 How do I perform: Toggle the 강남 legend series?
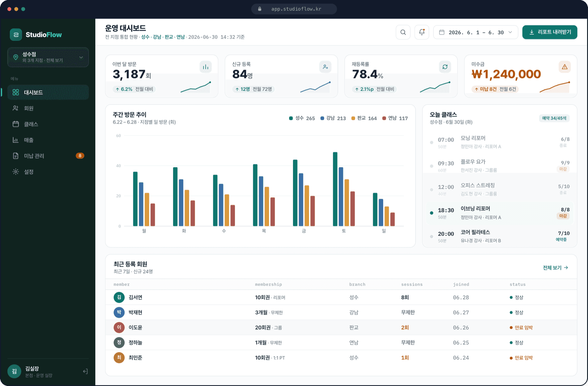pos(333,118)
